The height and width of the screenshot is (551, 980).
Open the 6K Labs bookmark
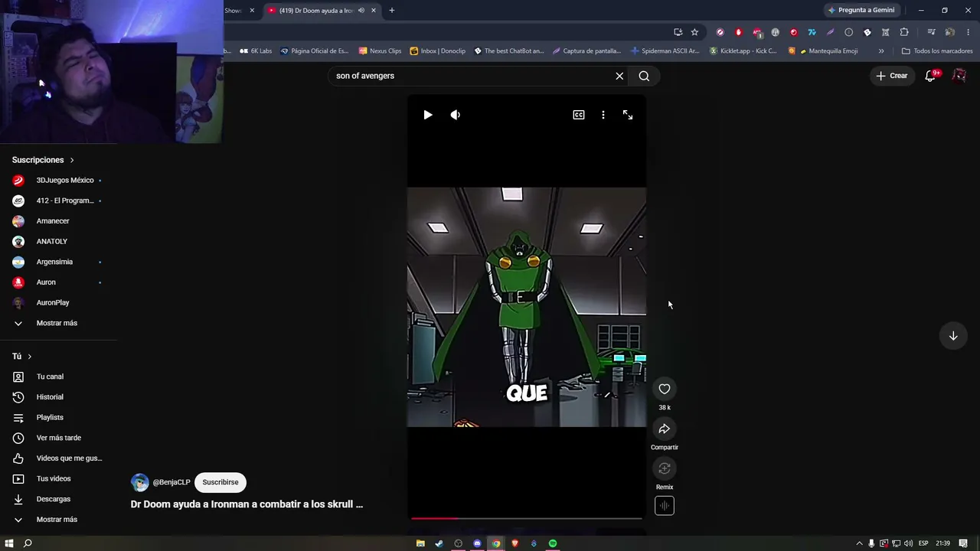point(256,51)
